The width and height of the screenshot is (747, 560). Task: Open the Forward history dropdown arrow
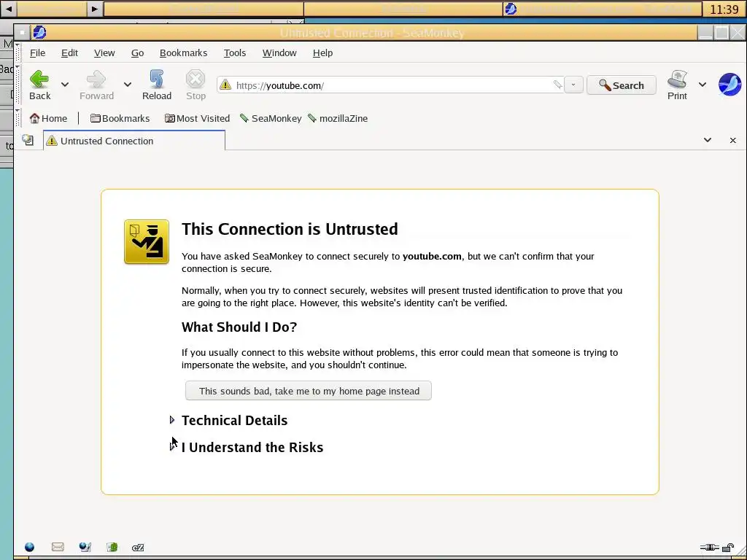click(x=127, y=85)
